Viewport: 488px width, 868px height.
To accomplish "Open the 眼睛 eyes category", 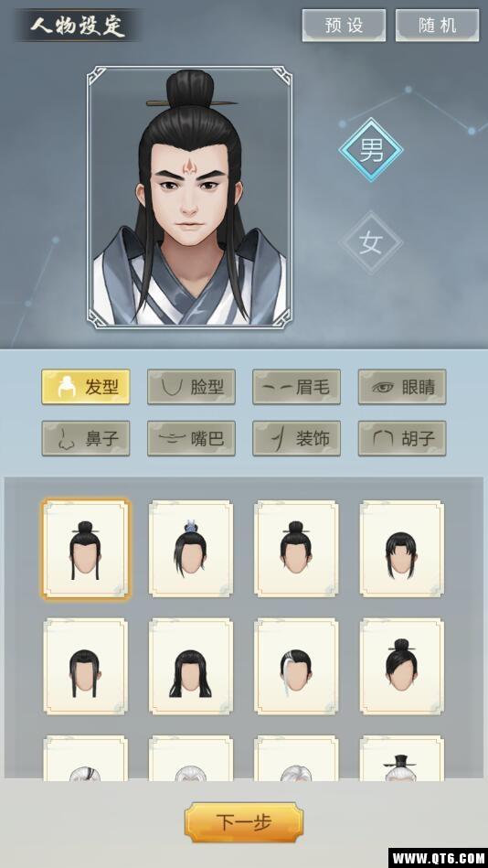I will point(402,387).
